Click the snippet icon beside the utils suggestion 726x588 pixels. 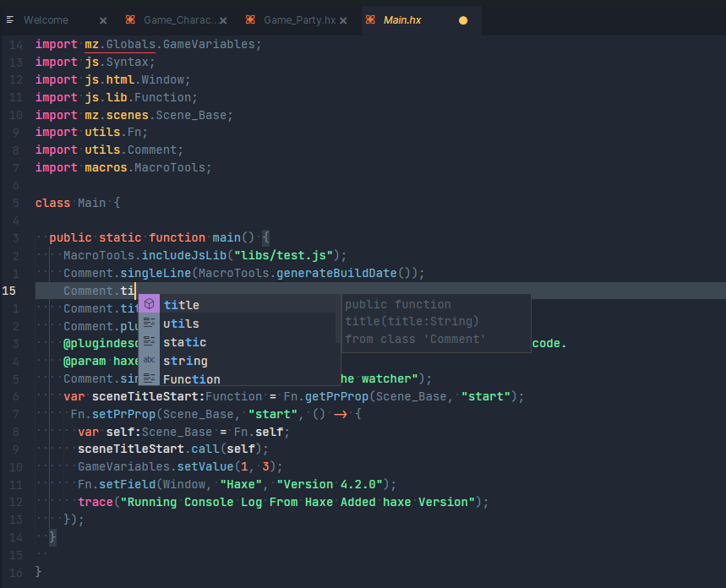[x=150, y=324]
